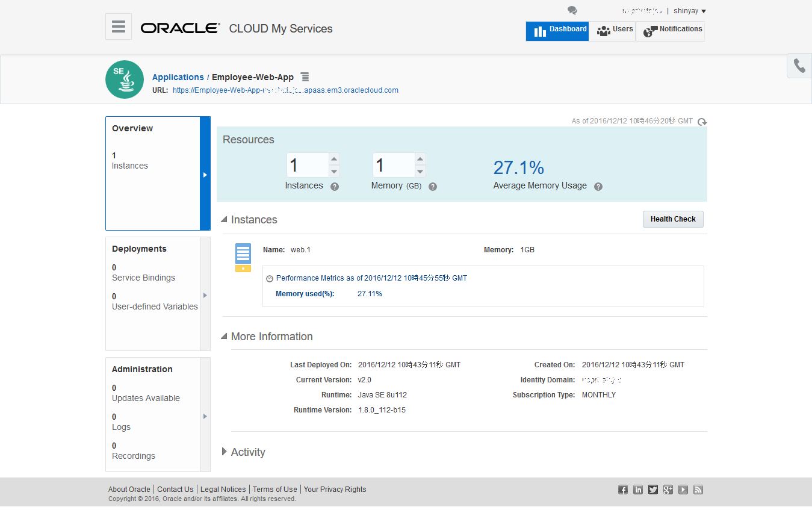Click the Recordings entry under Administration

pyautogui.click(x=134, y=456)
